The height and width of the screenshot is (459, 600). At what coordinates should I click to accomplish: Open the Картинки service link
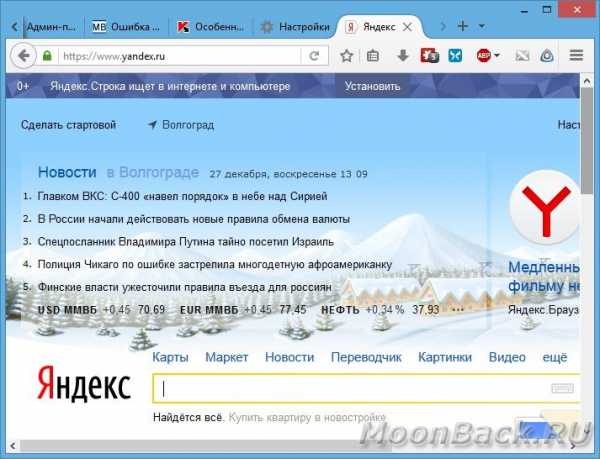tap(445, 357)
